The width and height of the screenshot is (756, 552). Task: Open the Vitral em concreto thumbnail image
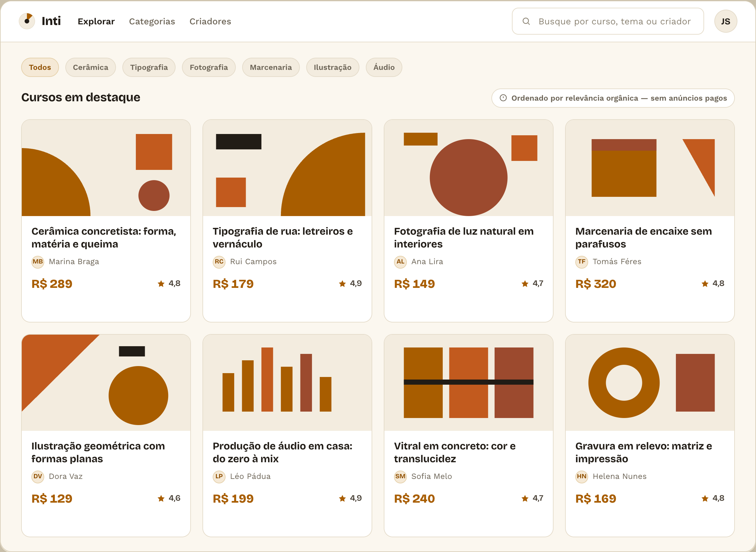tap(468, 383)
